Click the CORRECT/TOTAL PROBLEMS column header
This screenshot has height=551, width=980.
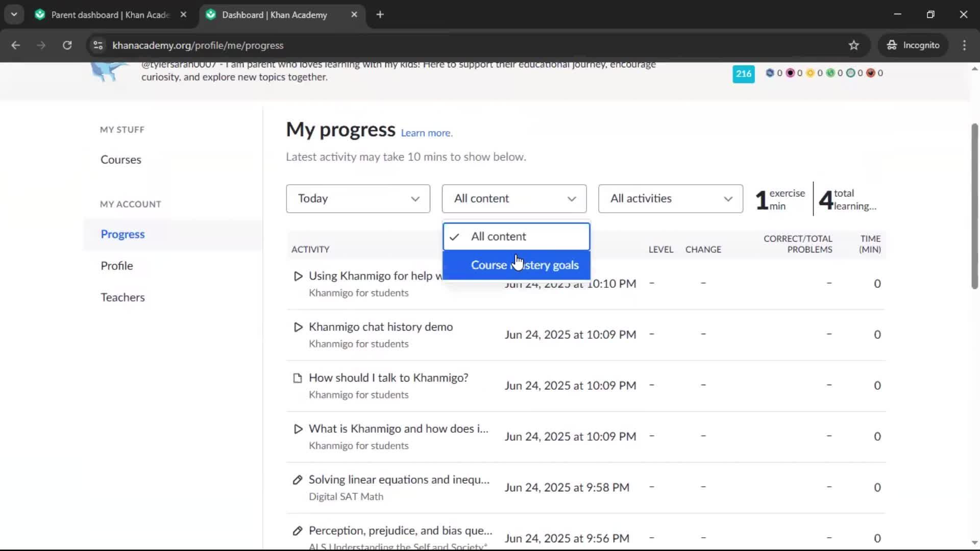(x=798, y=244)
